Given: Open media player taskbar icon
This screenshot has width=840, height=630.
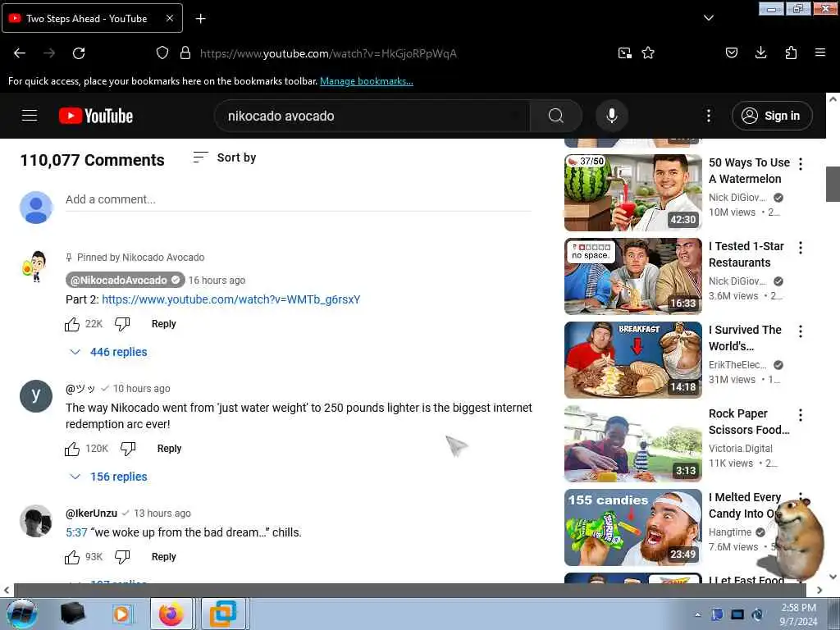Looking at the screenshot, I should pos(122,614).
